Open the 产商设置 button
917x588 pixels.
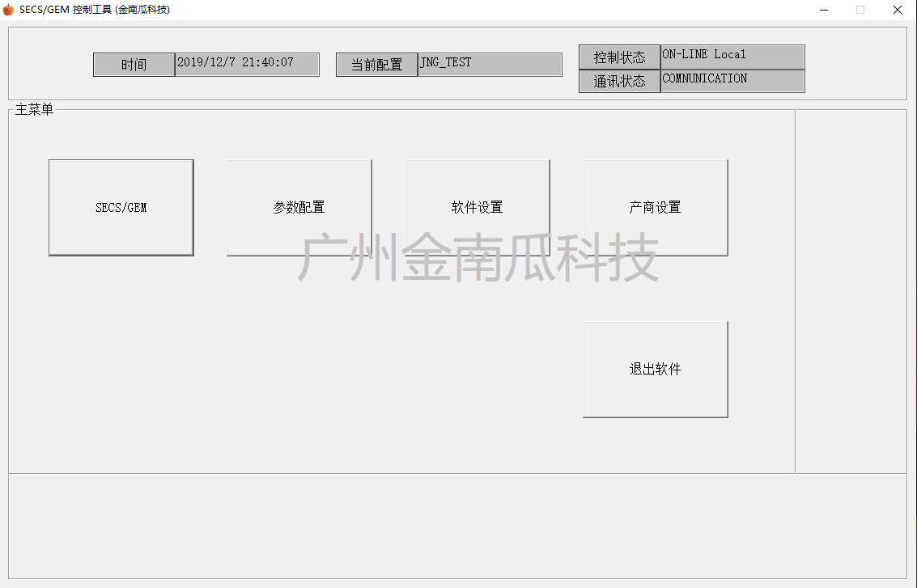point(655,208)
